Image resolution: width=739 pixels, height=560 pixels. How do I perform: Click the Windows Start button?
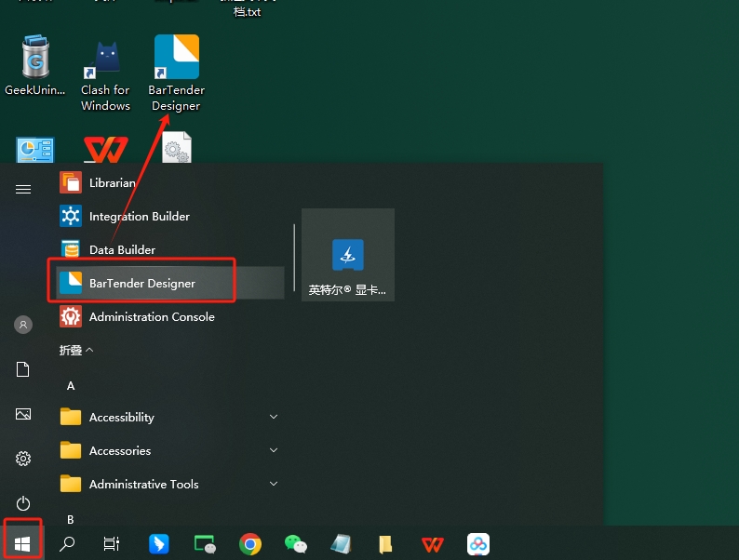coord(22,544)
